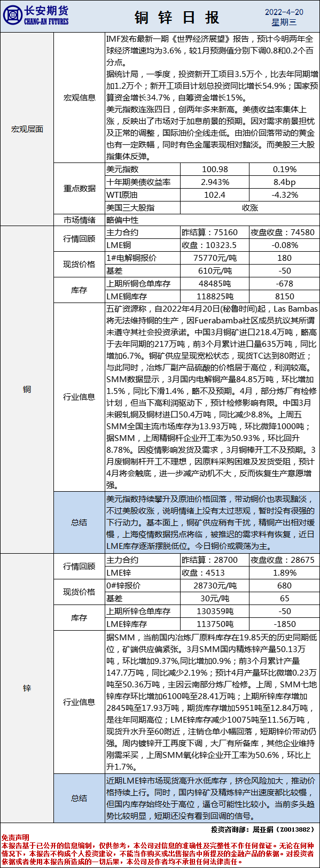Click the LME铜 收盘：10323.5 cell
This screenshot has height=868, width=320.
[x=215, y=245]
